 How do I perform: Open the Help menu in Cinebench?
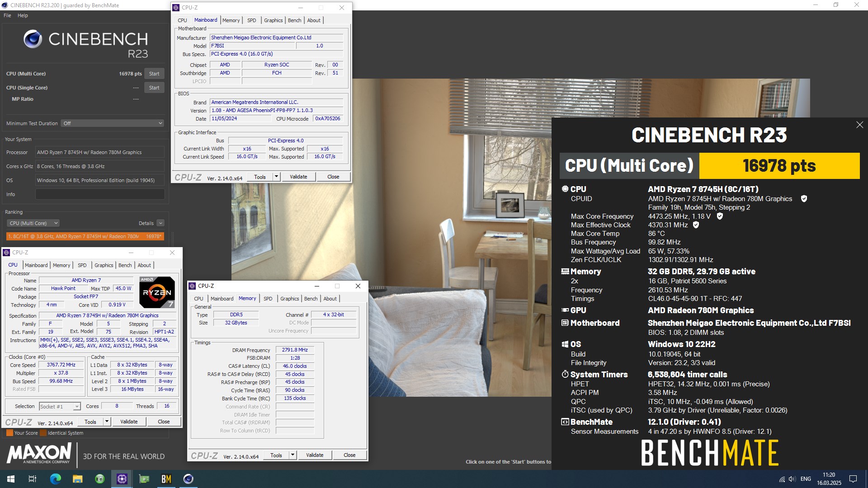click(x=23, y=15)
